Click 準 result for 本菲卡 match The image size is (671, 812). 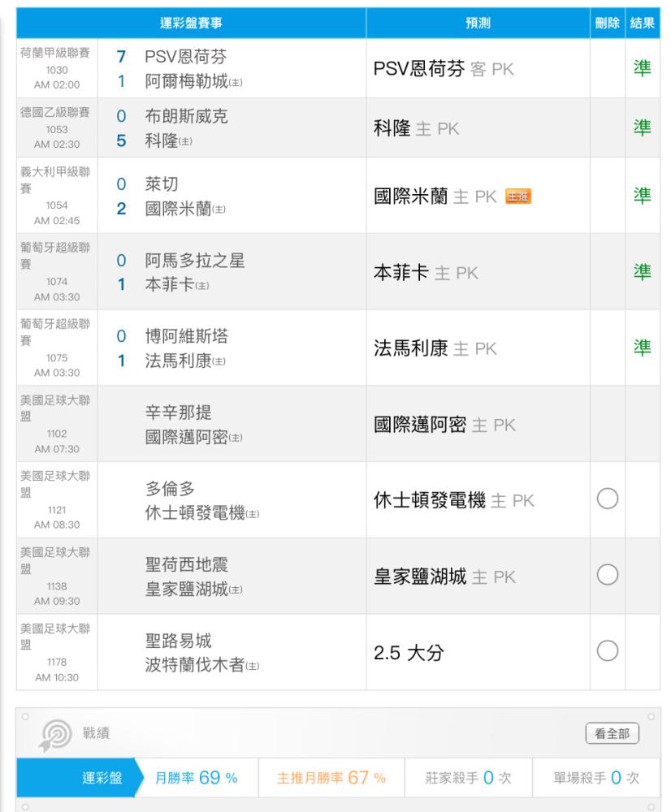(x=642, y=273)
